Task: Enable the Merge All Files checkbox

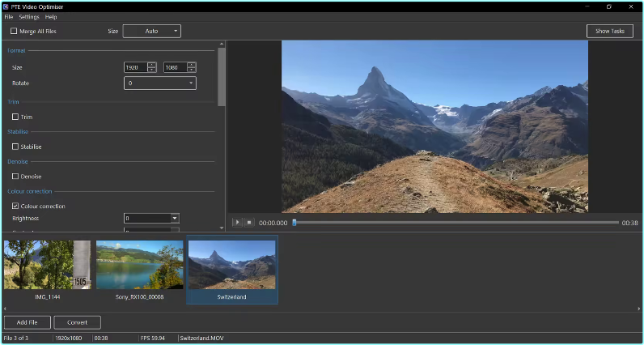Action: click(14, 32)
